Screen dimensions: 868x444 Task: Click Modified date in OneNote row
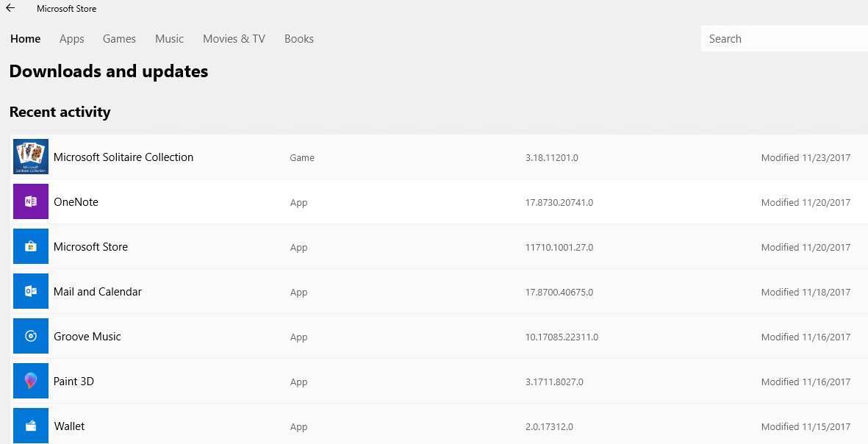pos(806,203)
